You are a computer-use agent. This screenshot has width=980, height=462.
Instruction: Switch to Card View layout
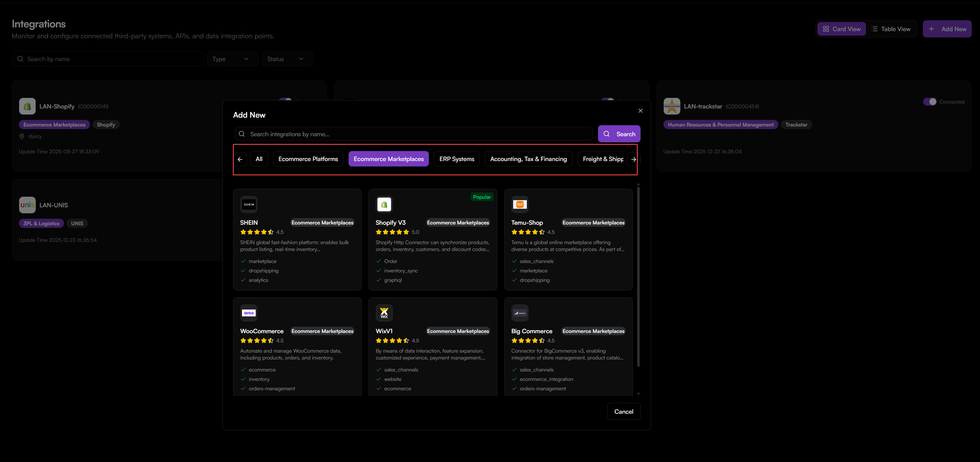[x=841, y=29]
